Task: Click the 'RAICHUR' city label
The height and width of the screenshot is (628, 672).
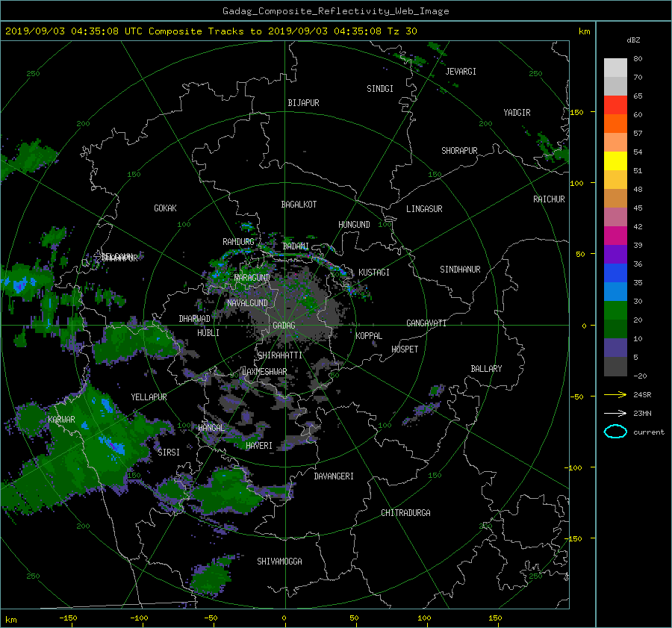Action: coord(549,199)
